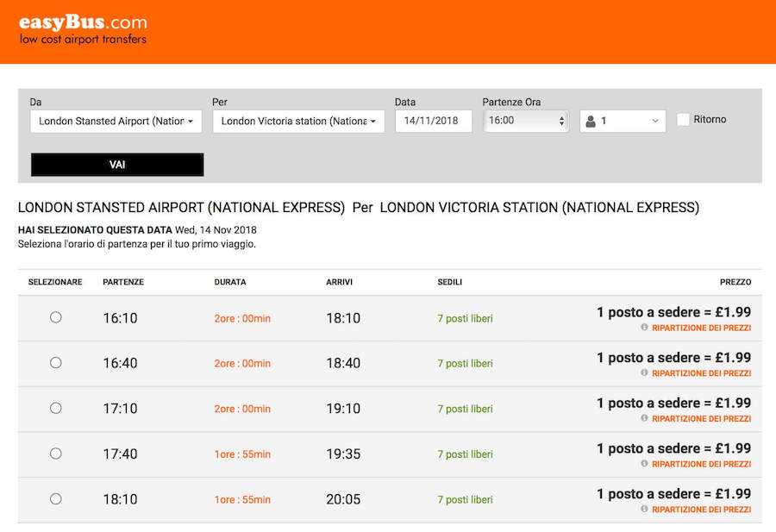776x532 pixels.
Task: Click the Sedili column header
Action: [x=450, y=282]
